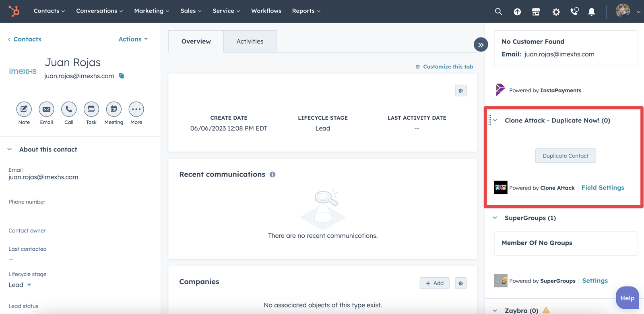This screenshot has width=644, height=314.
Task: Open the marketplace icon in the top bar
Action: pos(536,12)
